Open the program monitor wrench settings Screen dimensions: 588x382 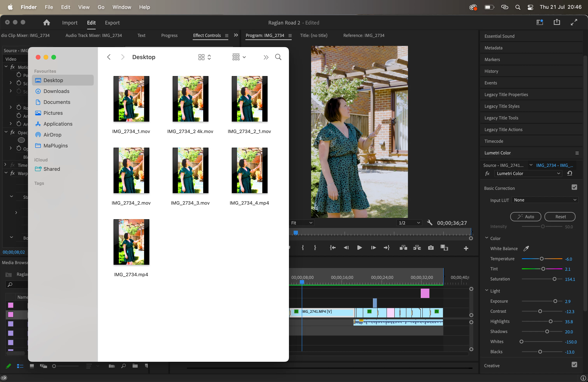click(430, 223)
